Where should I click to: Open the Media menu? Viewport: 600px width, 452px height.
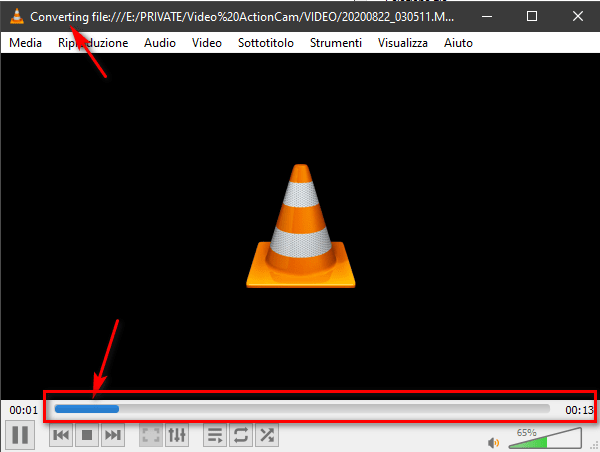point(25,43)
